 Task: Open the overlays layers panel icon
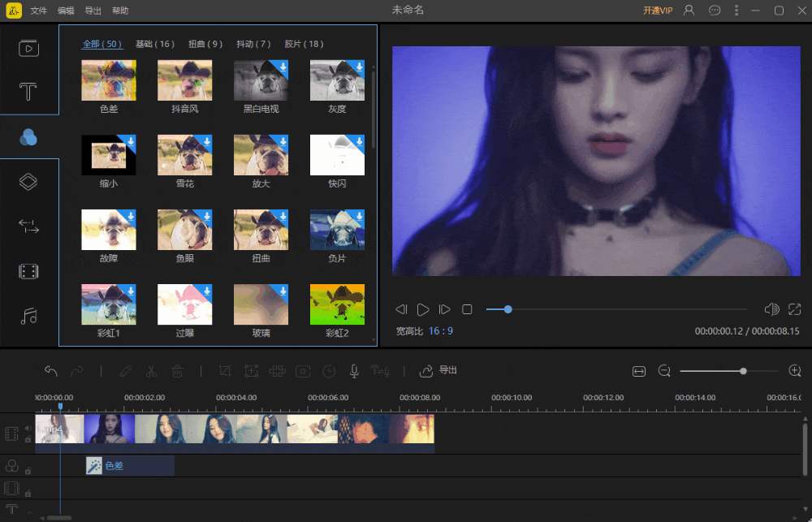click(28, 182)
